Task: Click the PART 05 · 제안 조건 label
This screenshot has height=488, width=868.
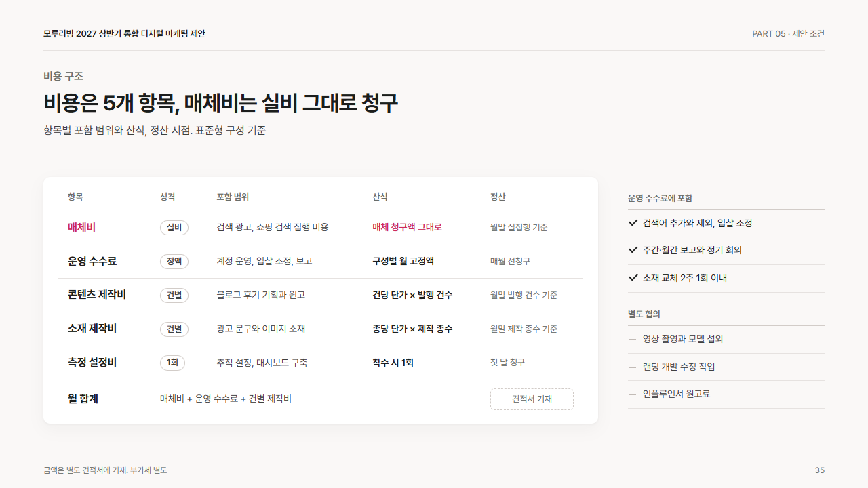Action: [788, 34]
